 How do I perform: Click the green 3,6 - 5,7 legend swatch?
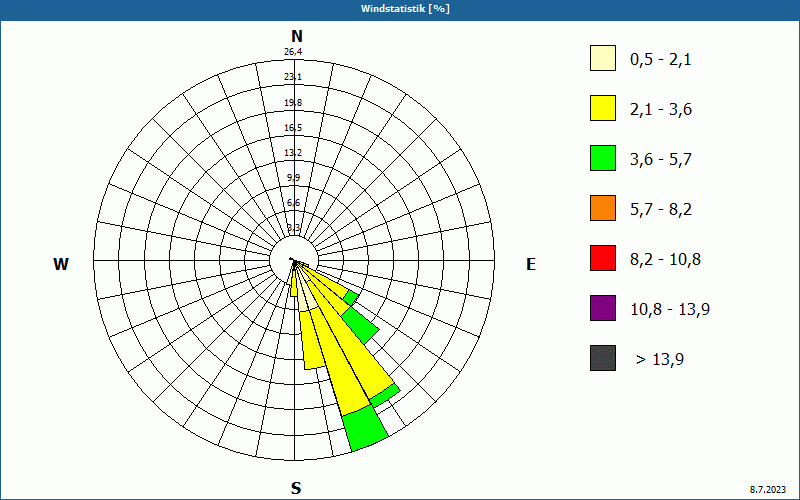click(x=603, y=158)
